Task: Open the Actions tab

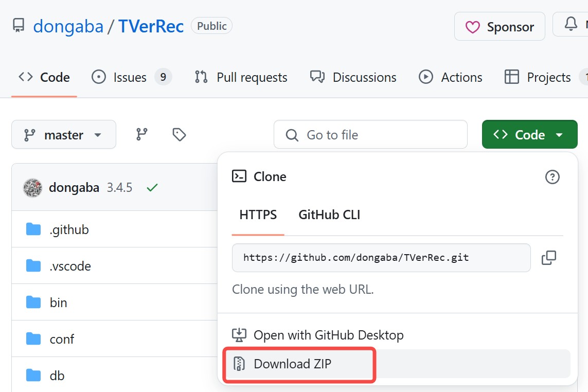Action: [x=451, y=77]
